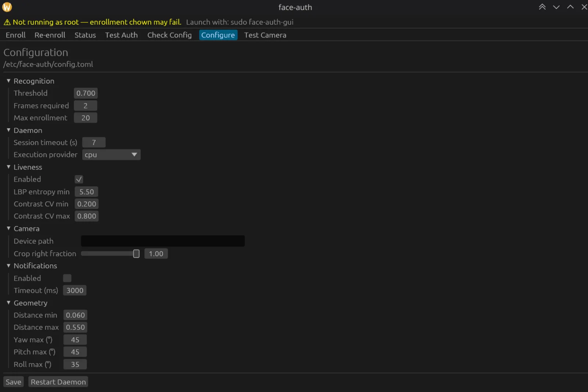Maximize the window with the up-chevron icon
Viewport: 588px width, 392px height.
(570, 7)
